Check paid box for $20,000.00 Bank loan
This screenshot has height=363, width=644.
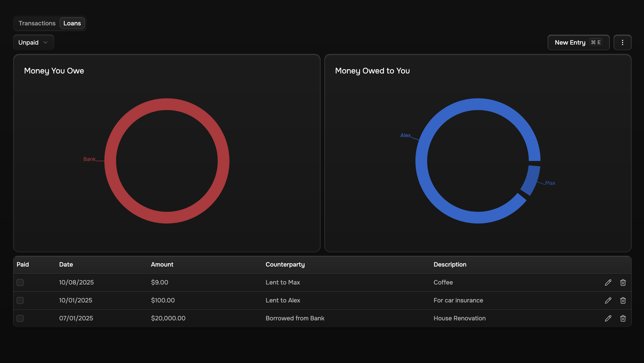coord(20,318)
